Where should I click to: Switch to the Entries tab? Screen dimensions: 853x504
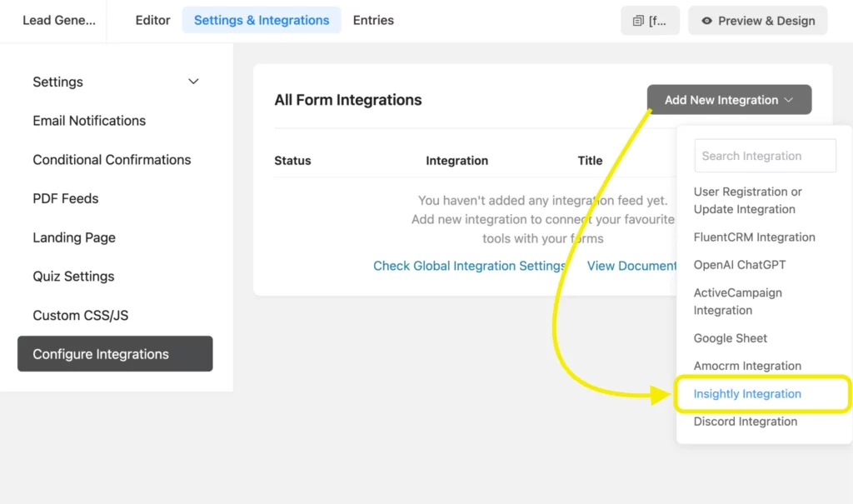pyautogui.click(x=372, y=20)
